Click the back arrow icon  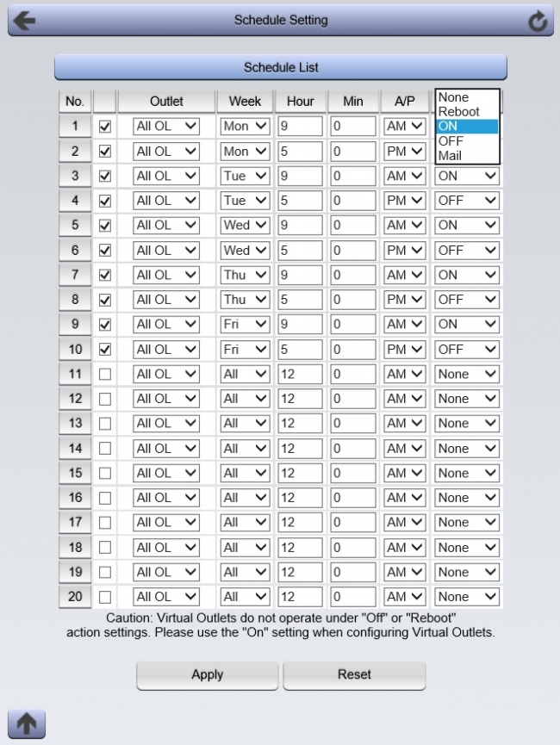click(x=24, y=21)
